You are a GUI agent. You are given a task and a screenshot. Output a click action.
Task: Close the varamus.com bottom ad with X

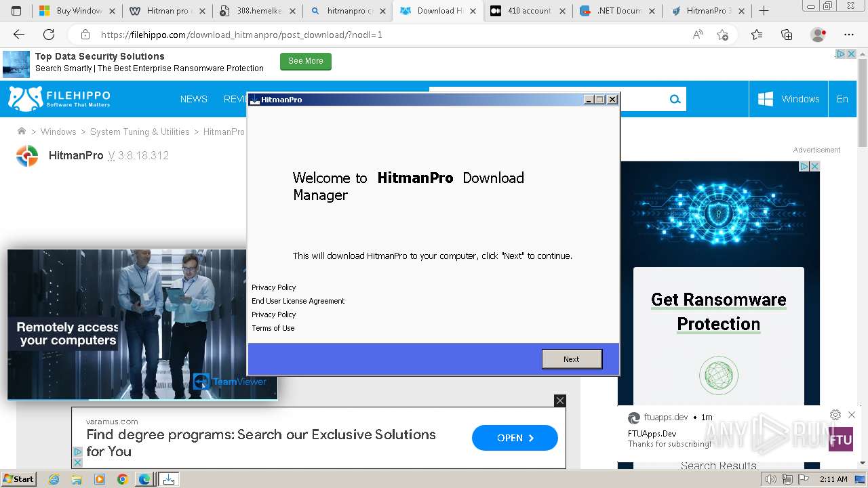[x=559, y=401]
